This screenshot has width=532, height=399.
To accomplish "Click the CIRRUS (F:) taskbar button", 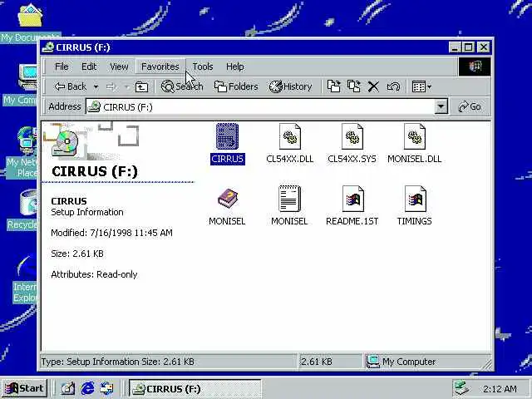I will coord(195,389).
